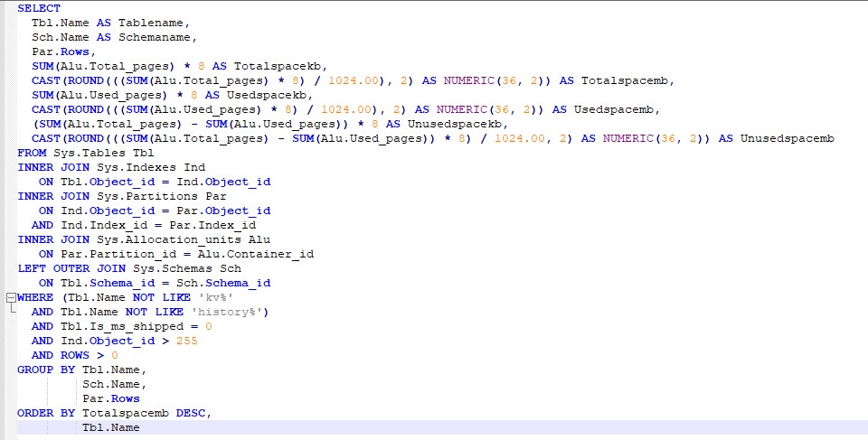
Task: Click Tbl.Name on the highlighted last line
Action: [x=111, y=427]
